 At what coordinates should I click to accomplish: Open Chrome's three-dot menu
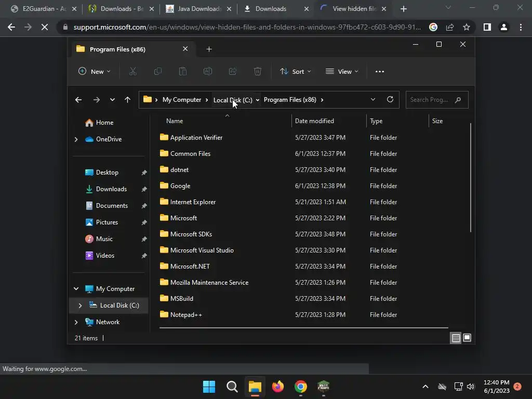pyautogui.click(x=521, y=27)
